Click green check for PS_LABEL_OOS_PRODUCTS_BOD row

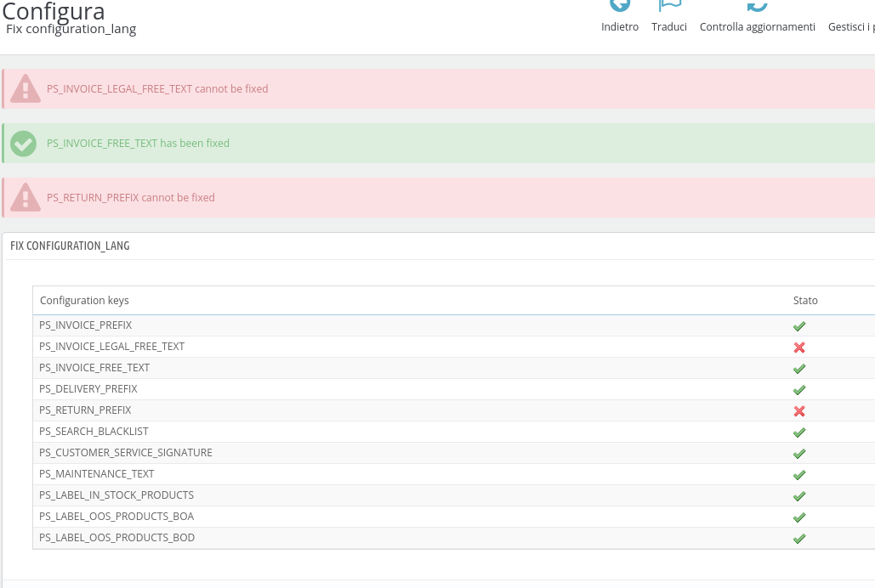click(799, 539)
